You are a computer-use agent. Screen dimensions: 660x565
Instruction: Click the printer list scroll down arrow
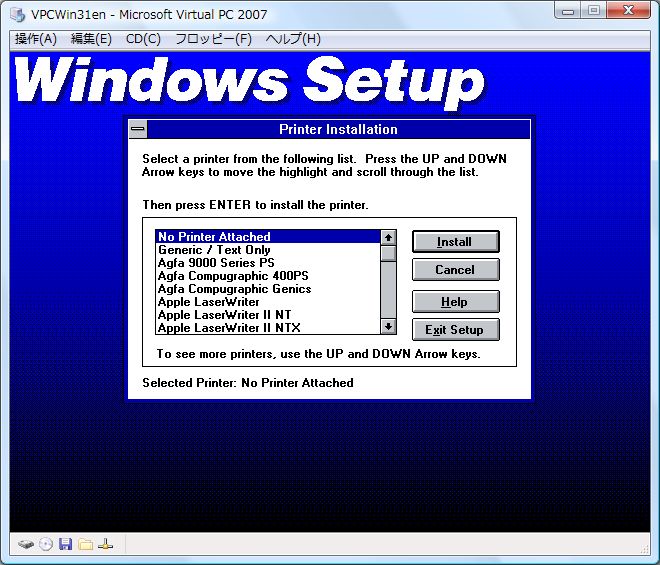pos(388,326)
